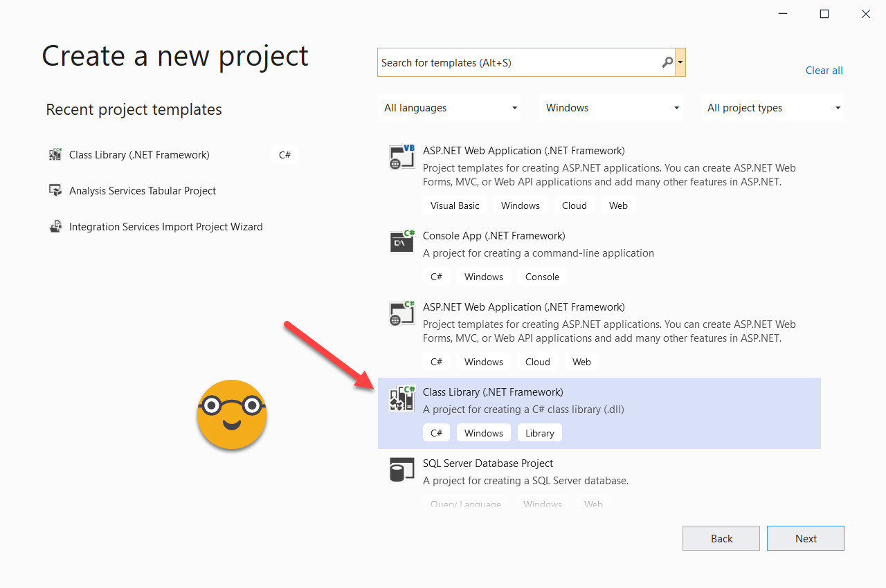Click the VB ASP.NET Web Application template icon

coord(402,158)
